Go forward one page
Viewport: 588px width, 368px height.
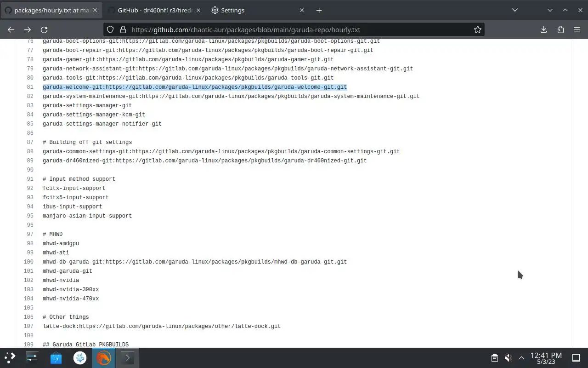pos(28,29)
